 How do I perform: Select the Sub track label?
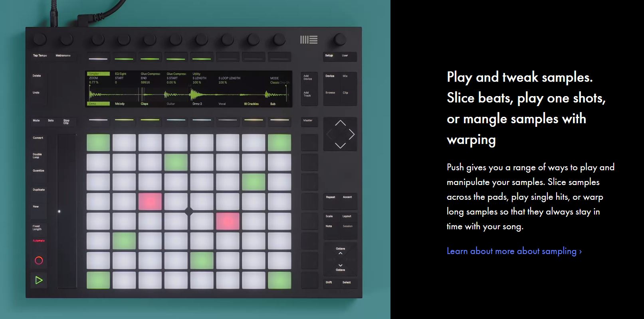[x=273, y=104]
